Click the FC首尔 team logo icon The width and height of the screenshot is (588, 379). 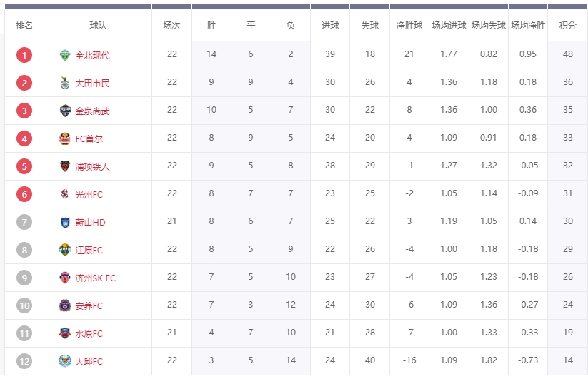pyautogui.click(x=66, y=138)
